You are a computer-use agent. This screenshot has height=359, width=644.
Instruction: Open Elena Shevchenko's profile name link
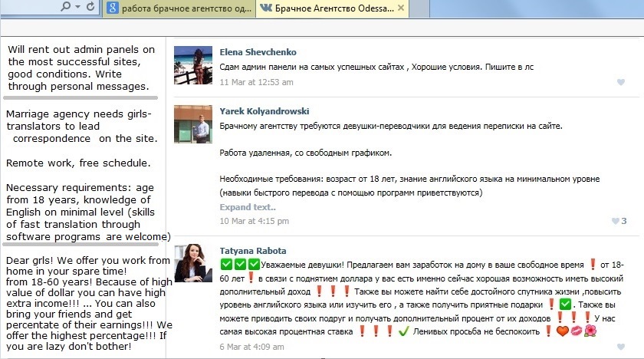[x=258, y=52]
